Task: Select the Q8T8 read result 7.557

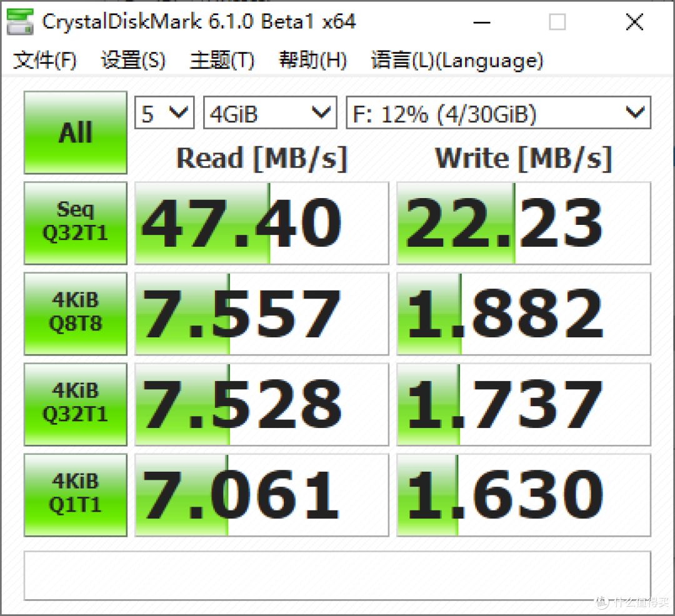Action: tap(262, 314)
